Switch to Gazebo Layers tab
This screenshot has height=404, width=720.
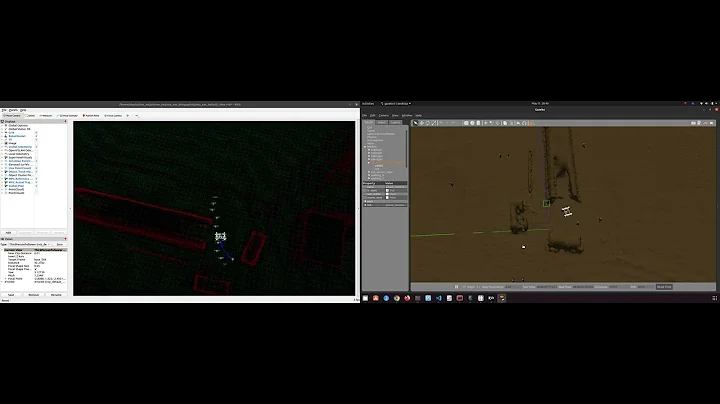395,123
